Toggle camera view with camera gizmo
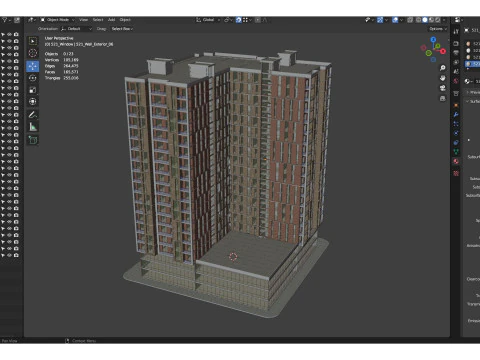Image resolution: width=480 pixels, height=360 pixels. (443, 88)
